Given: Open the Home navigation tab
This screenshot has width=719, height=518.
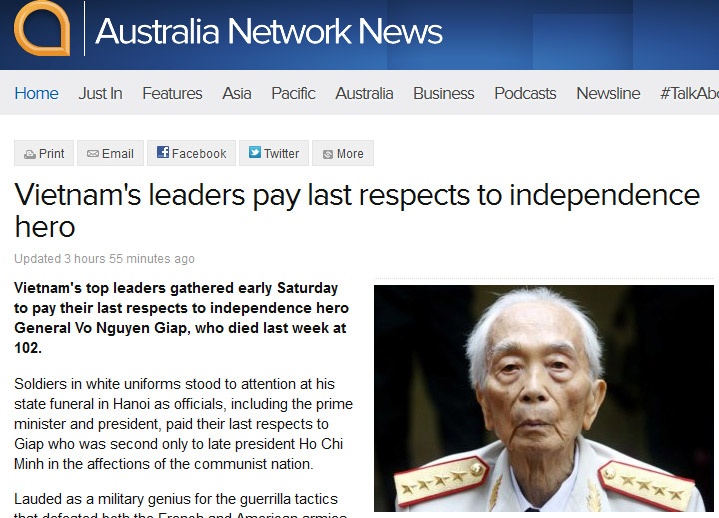Looking at the screenshot, I should tap(37, 94).
